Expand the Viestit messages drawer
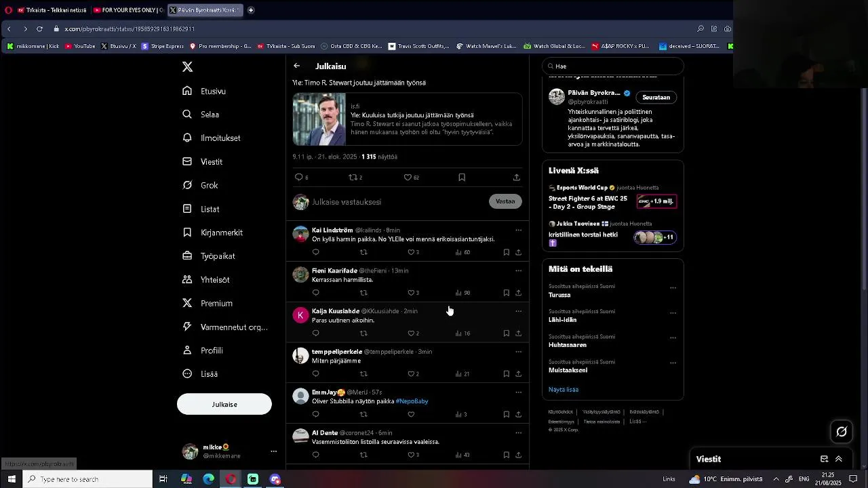This screenshot has width=868, height=488. (x=839, y=459)
